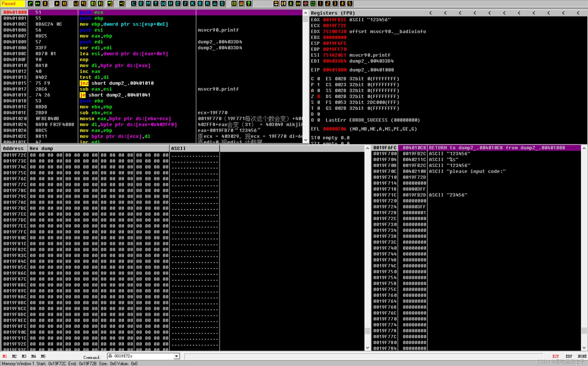Image resolution: width=588 pixels, height=366 pixels.
Task: Click numbered toolbar button 4
Action: [x=342, y=3]
